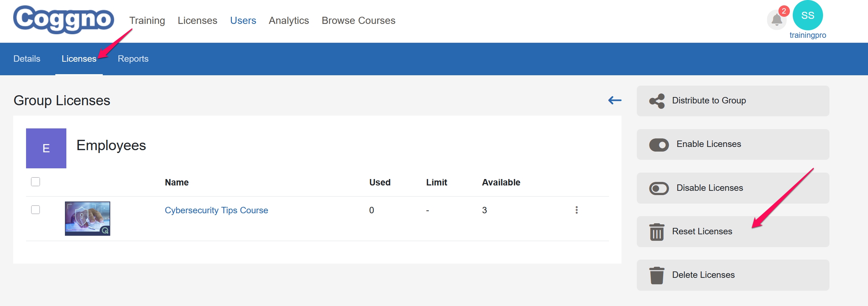Image resolution: width=868 pixels, height=306 pixels.
Task: Click the notification count badge 2
Action: (784, 11)
